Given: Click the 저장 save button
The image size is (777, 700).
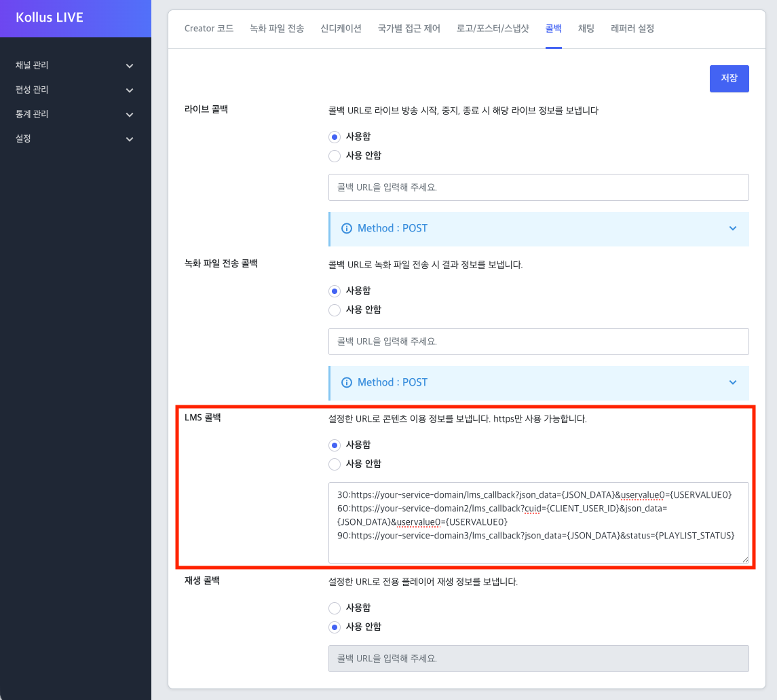Looking at the screenshot, I should tap(729, 78).
